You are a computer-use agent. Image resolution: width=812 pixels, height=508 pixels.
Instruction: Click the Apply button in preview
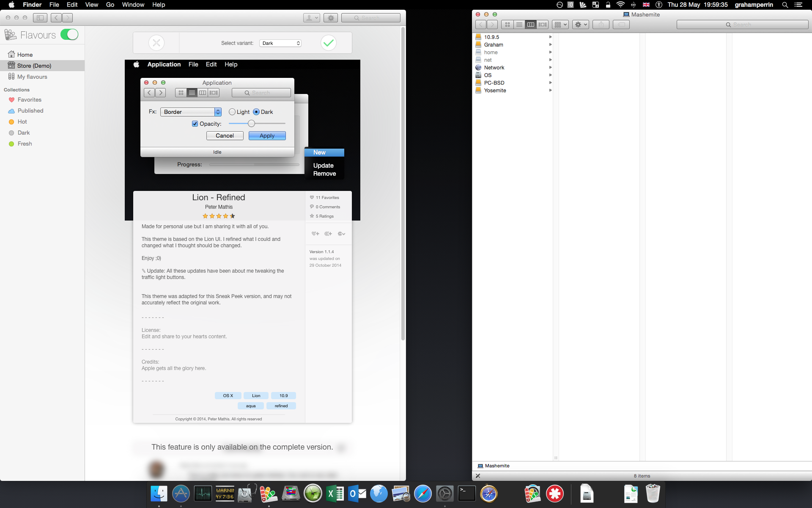[267, 135]
